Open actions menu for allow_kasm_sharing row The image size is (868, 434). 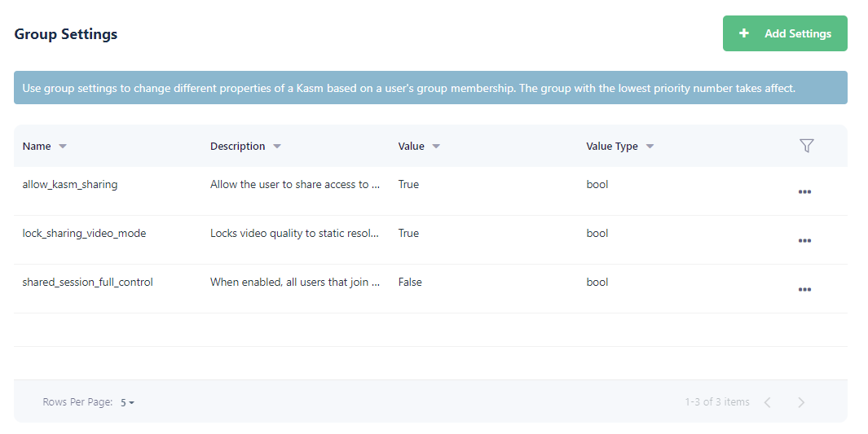coord(804,192)
